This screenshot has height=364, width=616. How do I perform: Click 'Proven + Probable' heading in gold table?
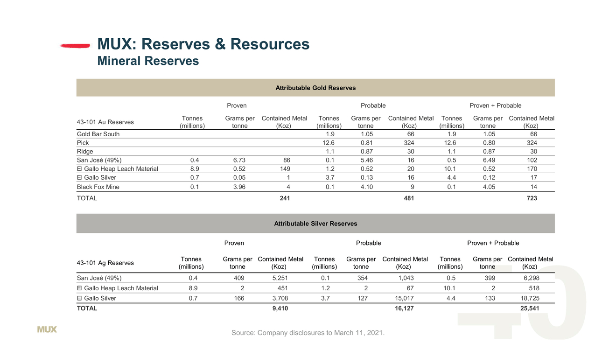(x=496, y=105)
